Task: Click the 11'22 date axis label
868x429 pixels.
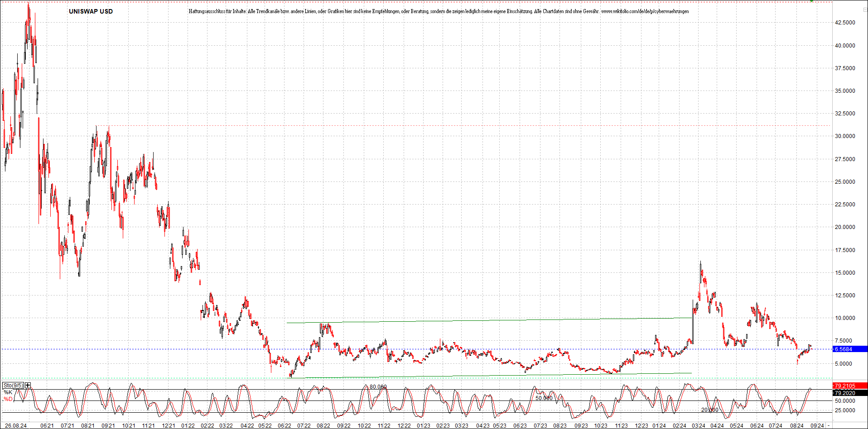Action: pyautogui.click(x=384, y=426)
